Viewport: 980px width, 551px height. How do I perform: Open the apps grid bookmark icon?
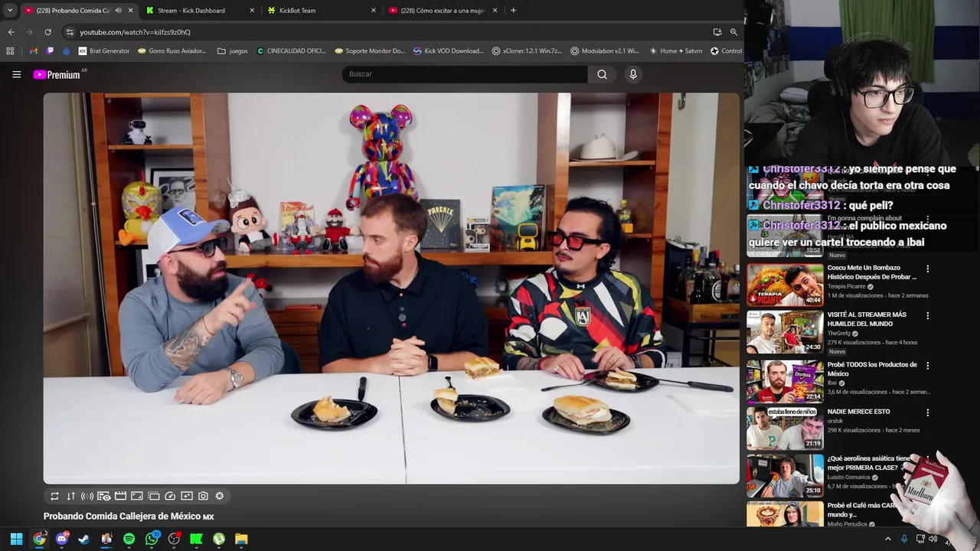click(x=10, y=51)
